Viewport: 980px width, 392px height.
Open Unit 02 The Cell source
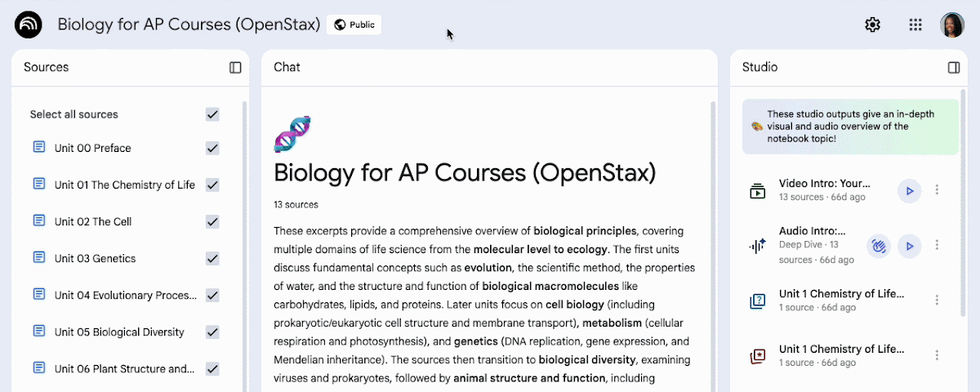point(92,221)
